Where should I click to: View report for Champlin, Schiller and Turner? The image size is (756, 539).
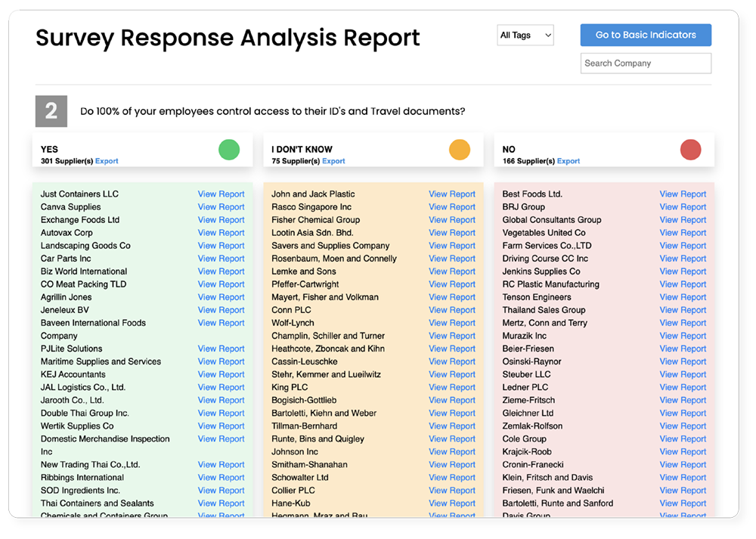[452, 336]
